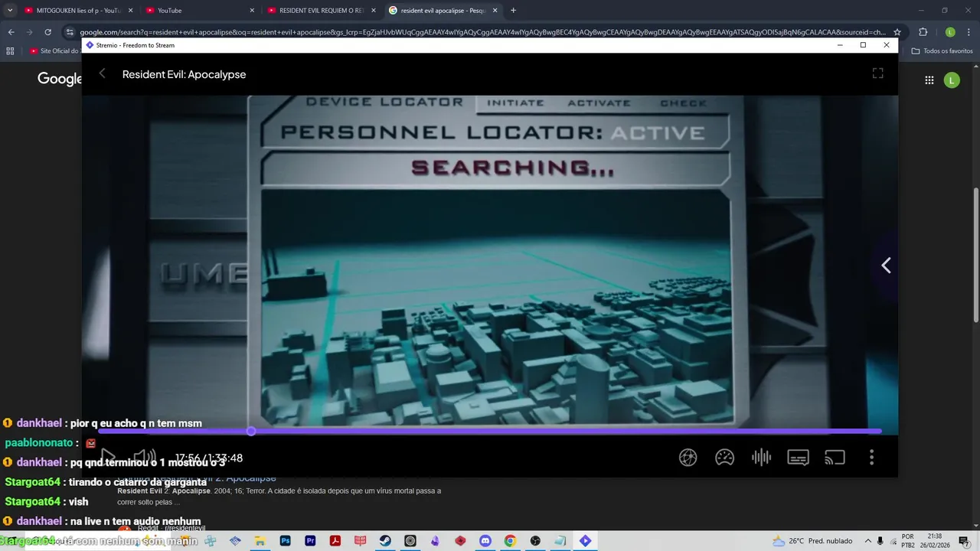Close the RESIDENT EVIL REQUIEM tab
Screen dimensions: 980x551
(374, 11)
